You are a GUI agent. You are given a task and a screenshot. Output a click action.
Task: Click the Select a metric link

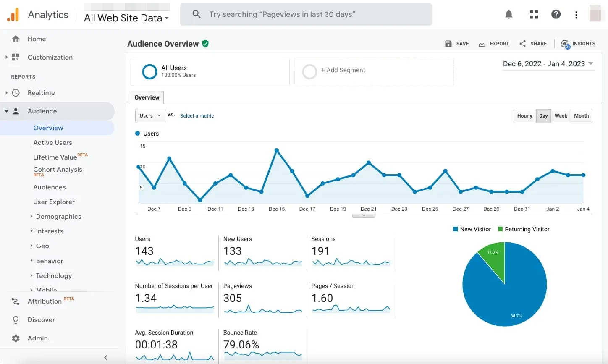(197, 115)
